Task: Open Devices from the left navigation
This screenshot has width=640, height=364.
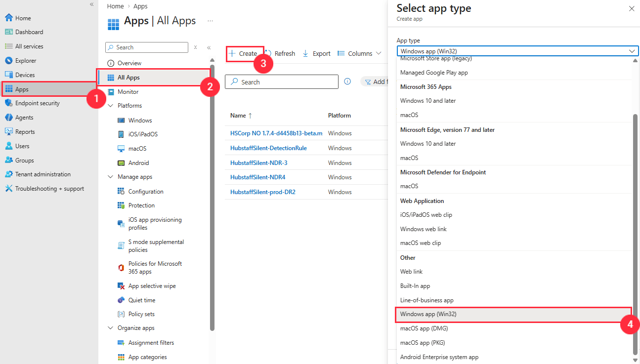Action: pos(25,75)
